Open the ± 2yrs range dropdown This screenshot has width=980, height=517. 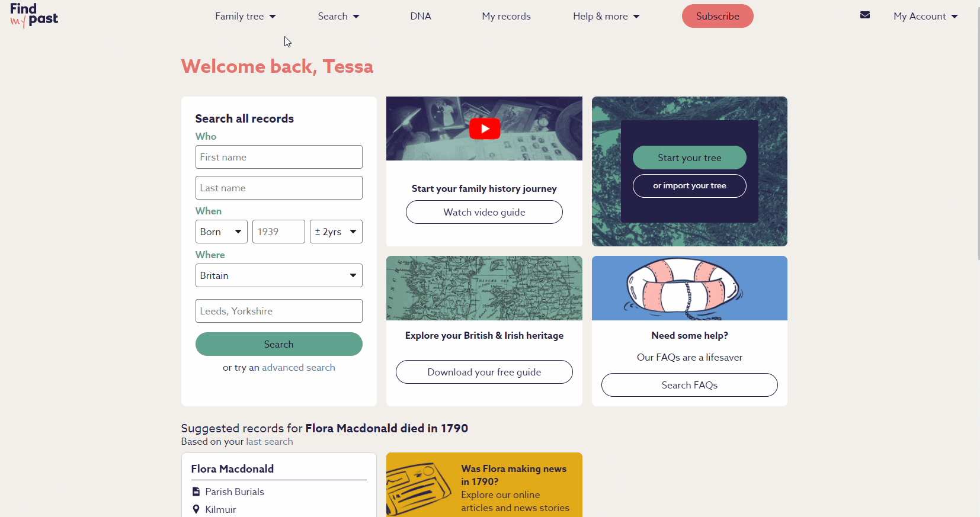coord(336,232)
